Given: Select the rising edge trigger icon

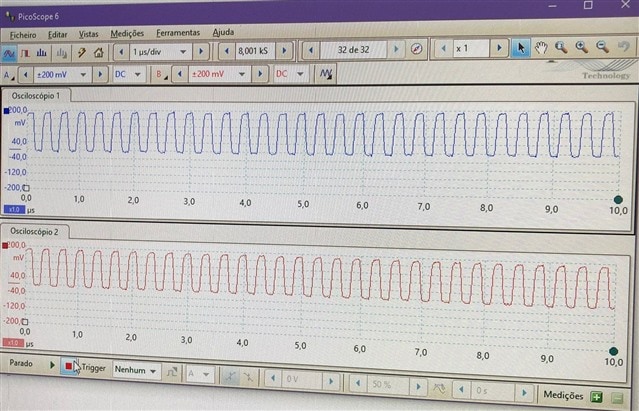Looking at the screenshot, I should pyautogui.click(x=231, y=376).
